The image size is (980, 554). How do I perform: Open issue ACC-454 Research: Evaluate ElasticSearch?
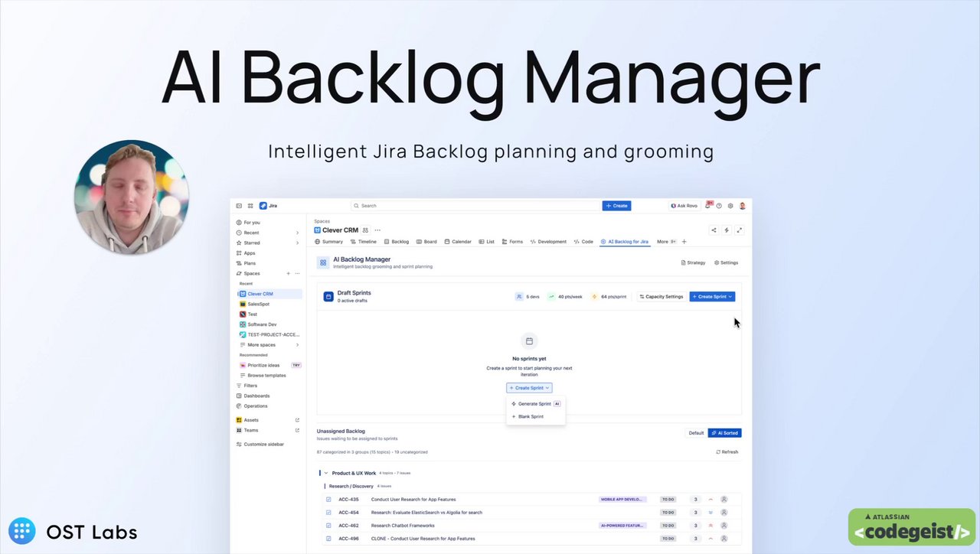(x=426, y=513)
